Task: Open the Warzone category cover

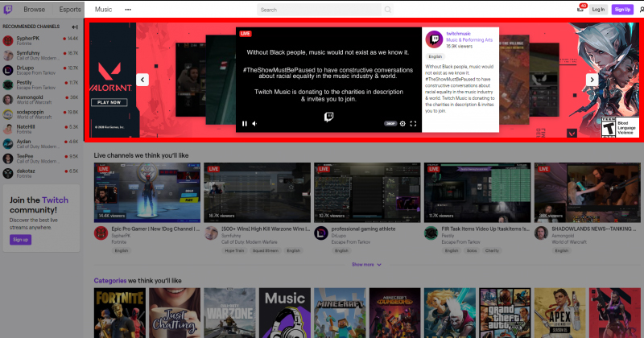Action: pyautogui.click(x=229, y=313)
